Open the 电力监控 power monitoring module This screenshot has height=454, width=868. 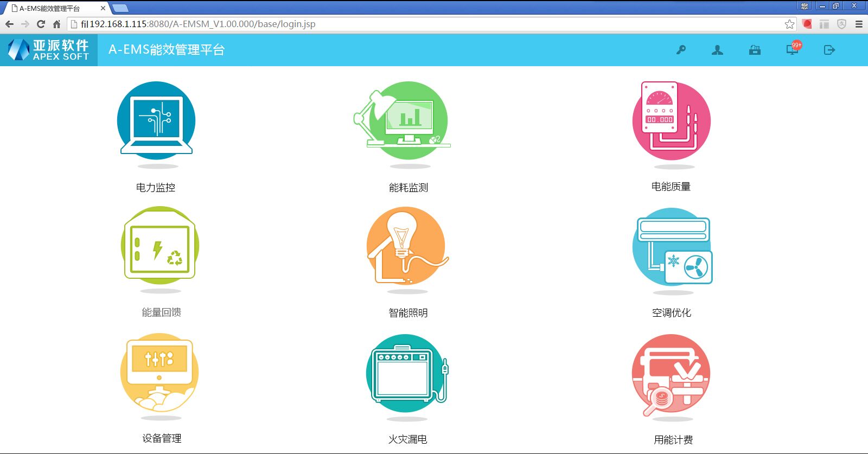point(156,120)
